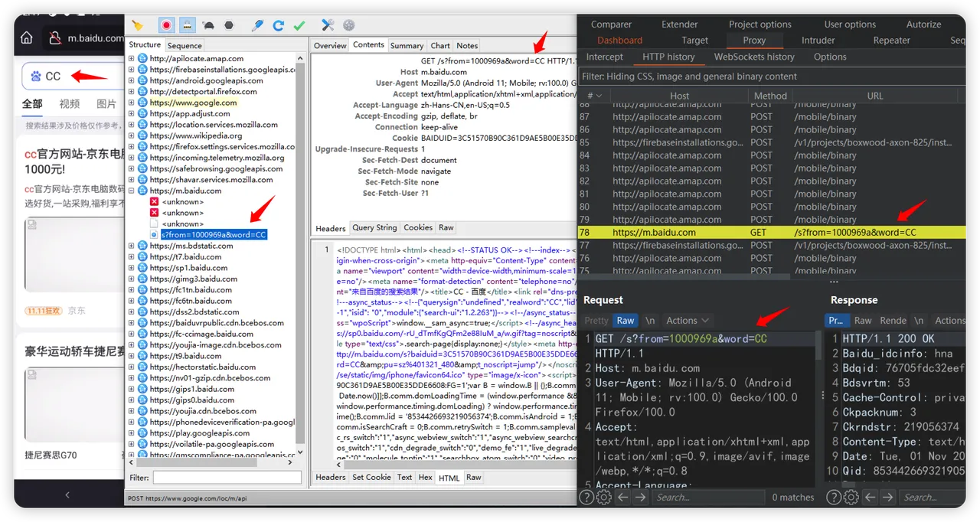Open the wrench and screwdriver Tools icon
980x522 pixels.
pos(328,25)
